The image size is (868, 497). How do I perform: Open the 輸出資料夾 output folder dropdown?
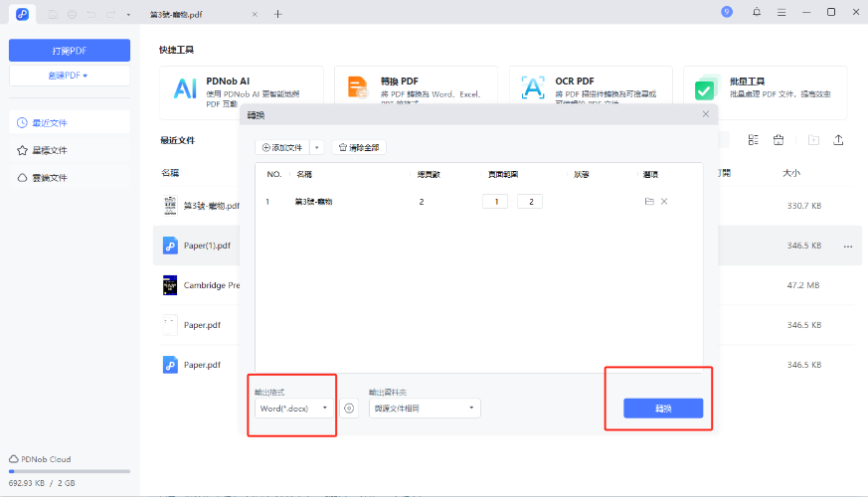click(424, 409)
